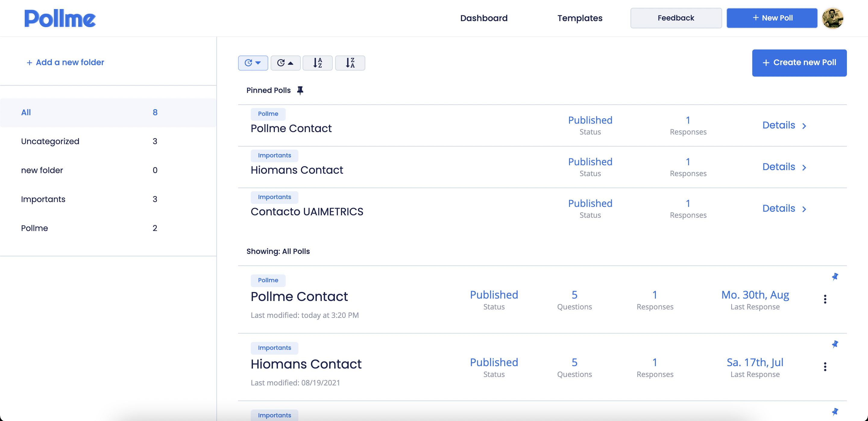Toggle pin on Hiomans Contact poll
The width and height of the screenshot is (868, 421).
pyautogui.click(x=835, y=344)
